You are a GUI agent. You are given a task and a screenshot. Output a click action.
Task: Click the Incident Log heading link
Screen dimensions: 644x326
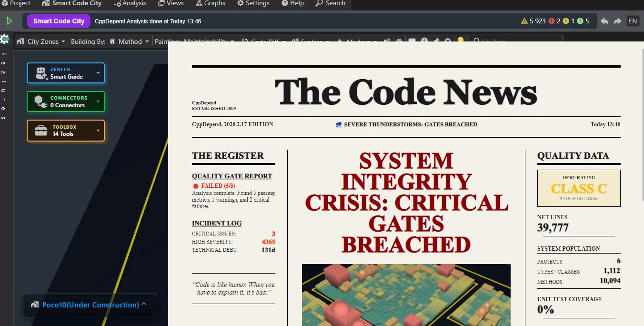[217, 223]
